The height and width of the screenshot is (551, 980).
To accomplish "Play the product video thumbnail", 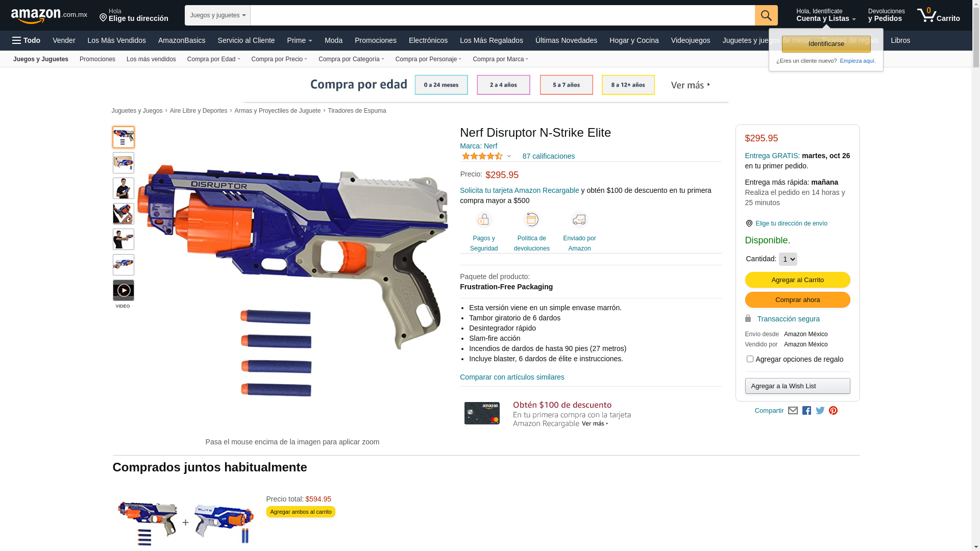I will (124, 290).
